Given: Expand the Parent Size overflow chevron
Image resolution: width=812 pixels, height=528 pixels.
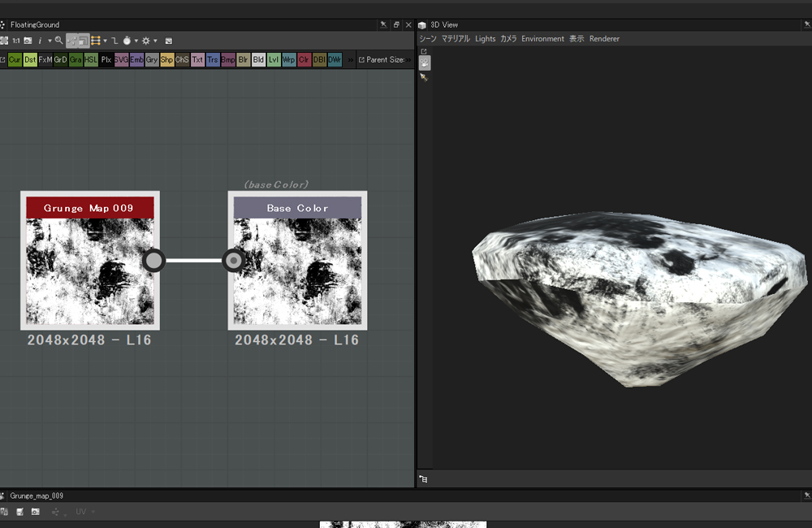Looking at the screenshot, I should 408,59.
